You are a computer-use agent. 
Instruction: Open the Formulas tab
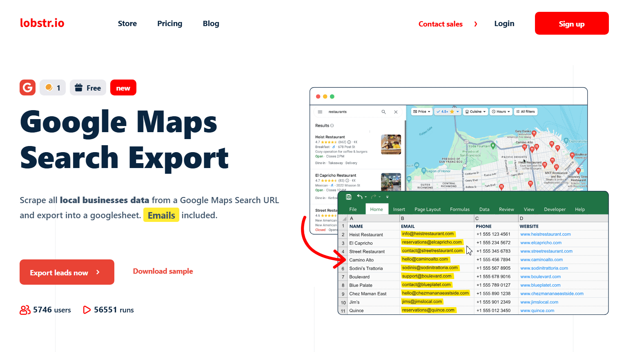coord(460,209)
